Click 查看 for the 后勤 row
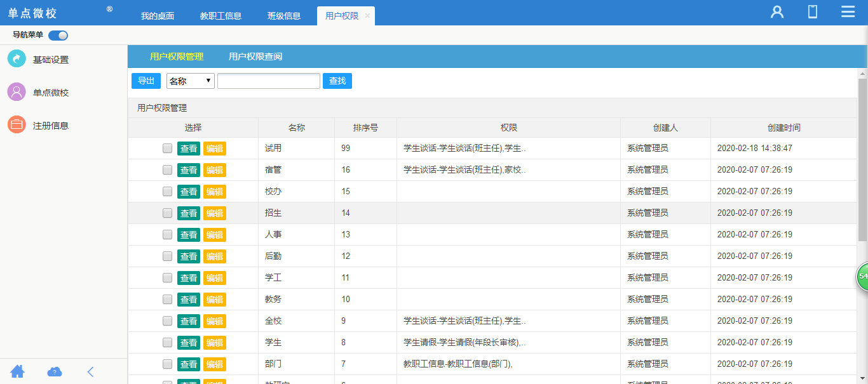The height and width of the screenshot is (384, 868). (x=189, y=256)
